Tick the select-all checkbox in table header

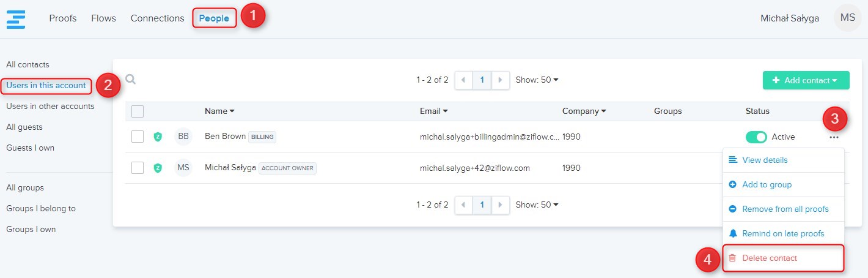pyautogui.click(x=138, y=111)
